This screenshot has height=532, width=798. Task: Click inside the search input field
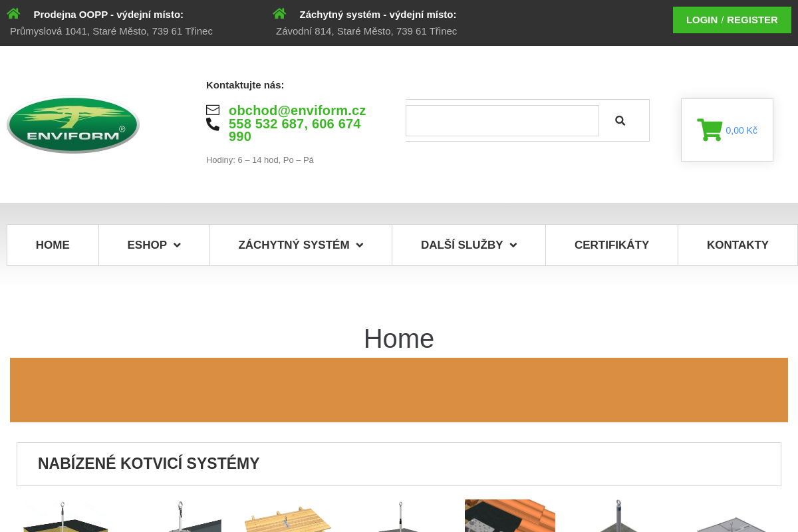click(502, 120)
